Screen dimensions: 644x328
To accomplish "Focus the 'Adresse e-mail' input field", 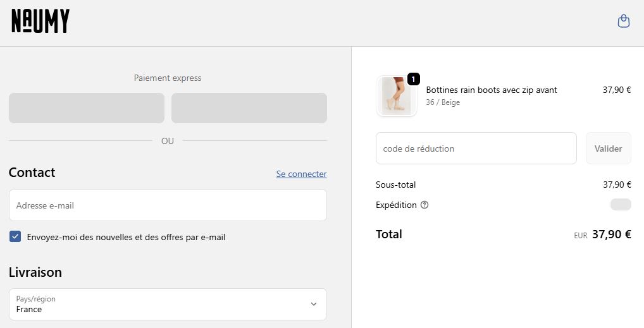I will click(168, 205).
